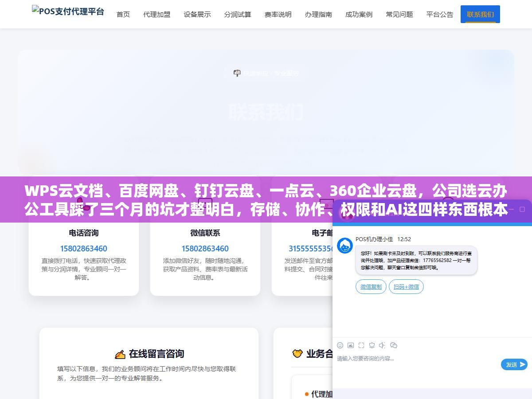Click the service rating icon in chat toolbar
The image size is (532, 399).
coord(372,345)
